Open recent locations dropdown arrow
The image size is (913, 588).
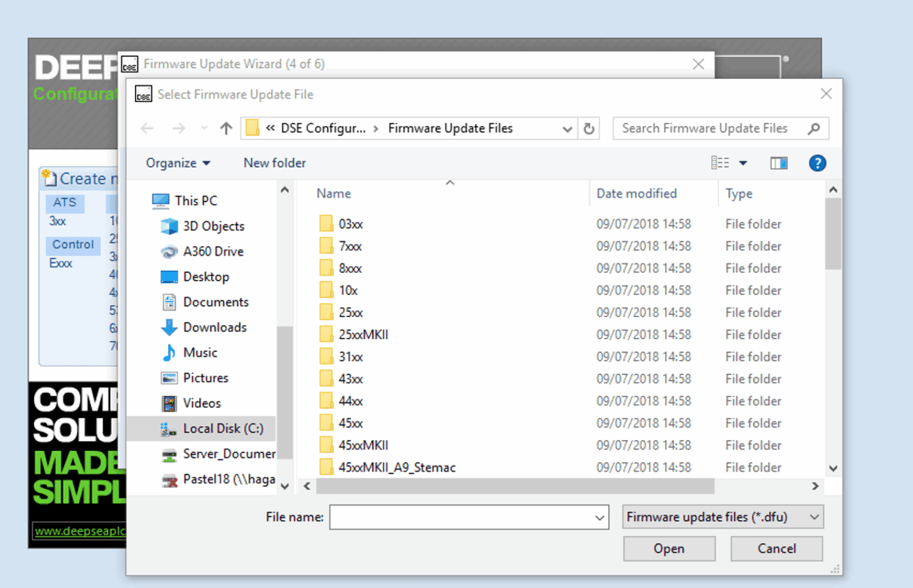click(x=204, y=128)
